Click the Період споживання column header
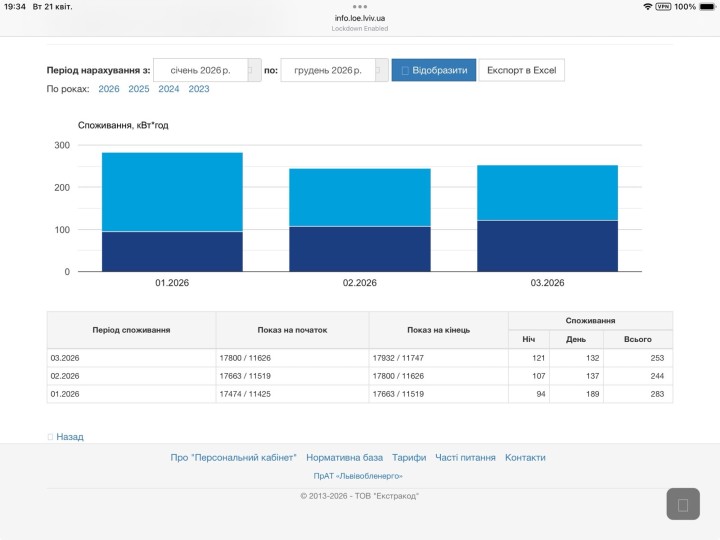The image size is (720, 540). tap(131, 330)
